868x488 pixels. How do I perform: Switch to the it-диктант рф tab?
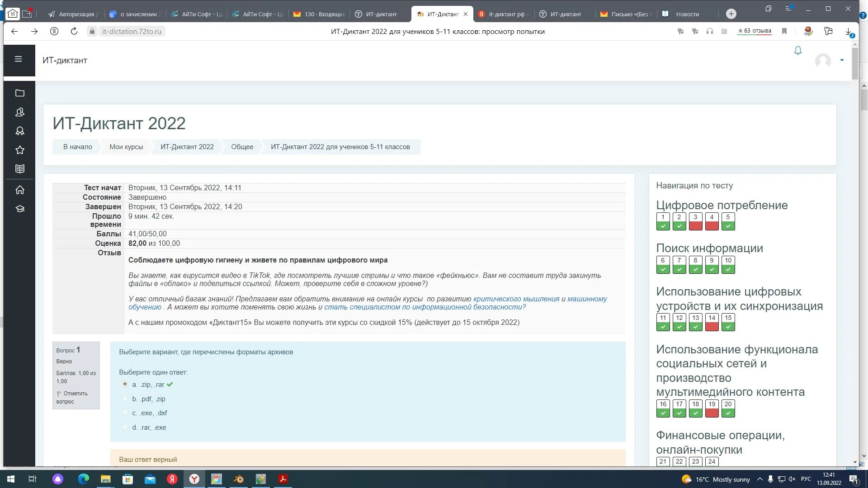tap(504, 14)
